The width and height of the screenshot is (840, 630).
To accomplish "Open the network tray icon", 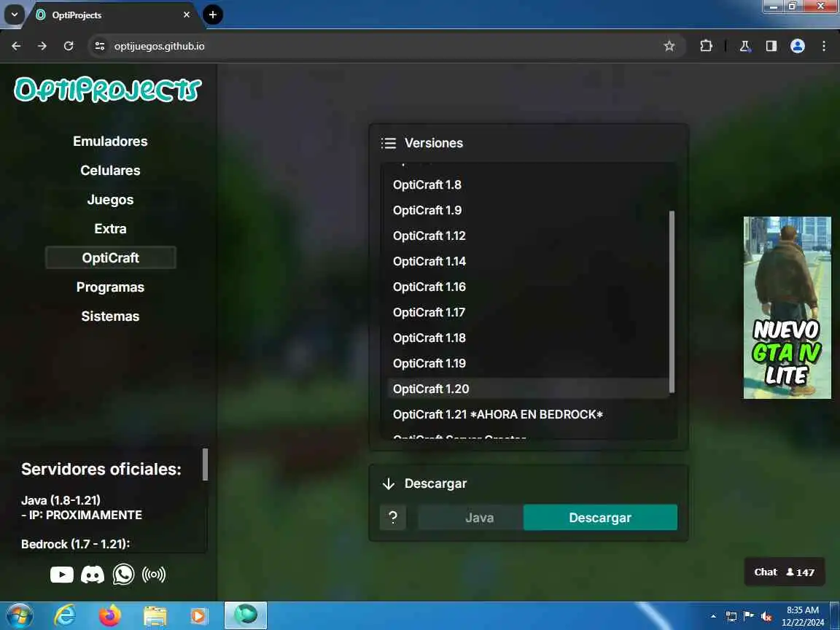I will [731, 617].
